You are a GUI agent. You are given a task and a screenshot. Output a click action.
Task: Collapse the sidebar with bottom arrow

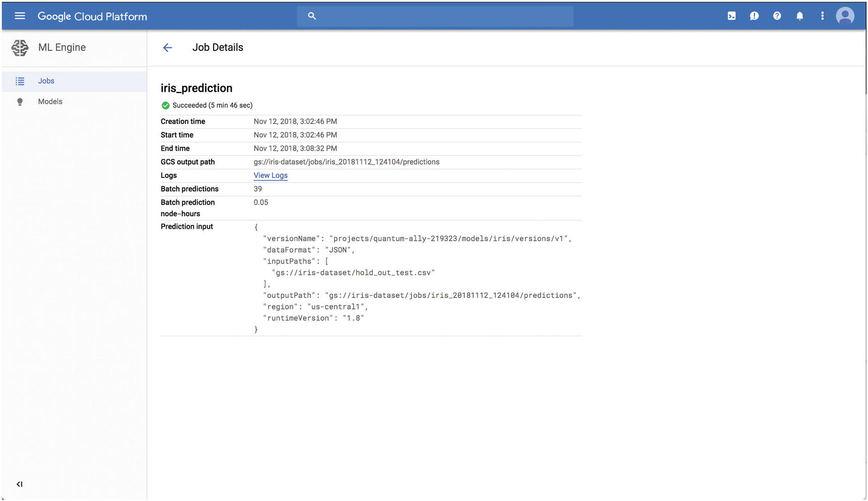pyautogui.click(x=19, y=484)
